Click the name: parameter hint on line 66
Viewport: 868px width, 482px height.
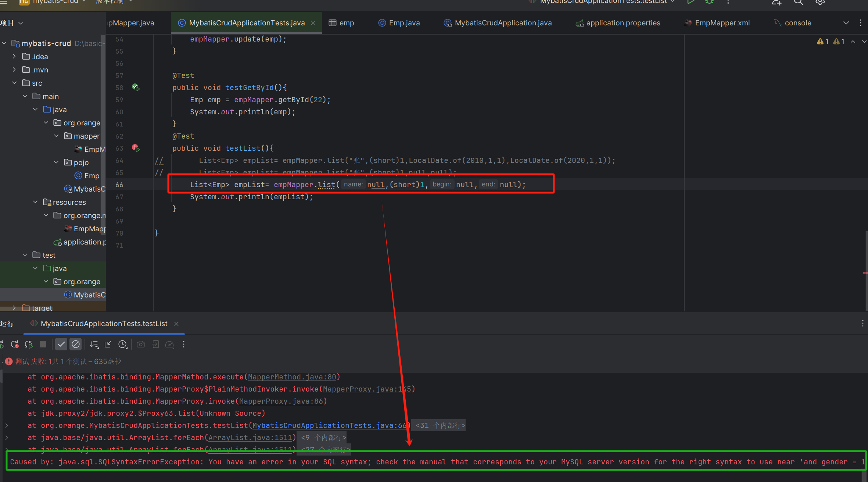coord(353,184)
